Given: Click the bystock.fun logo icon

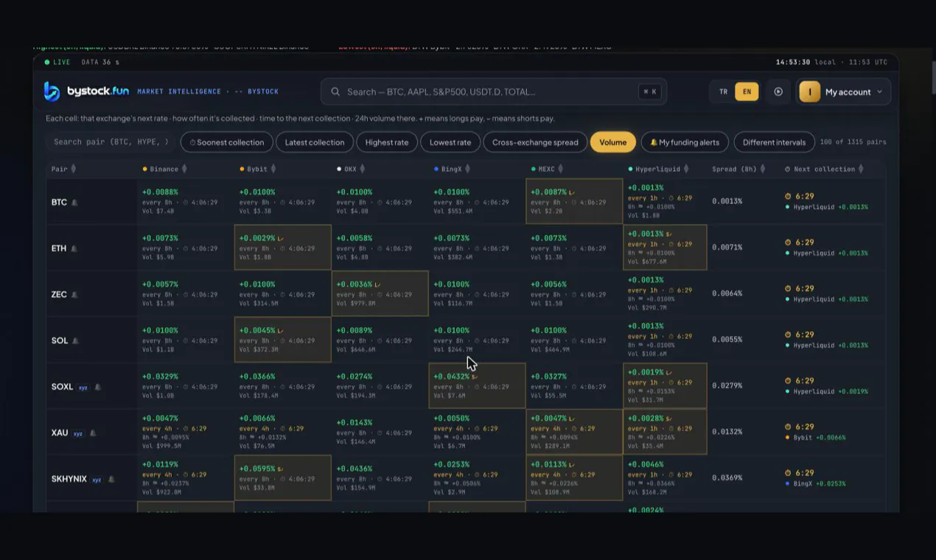Looking at the screenshot, I should tap(52, 91).
